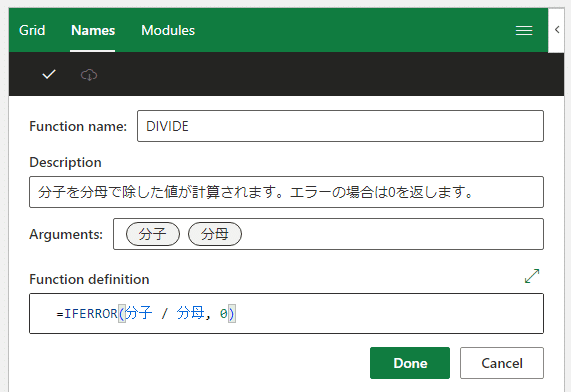Click the Description label
The width and height of the screenshot is (571, 392).
click(65, 162)
